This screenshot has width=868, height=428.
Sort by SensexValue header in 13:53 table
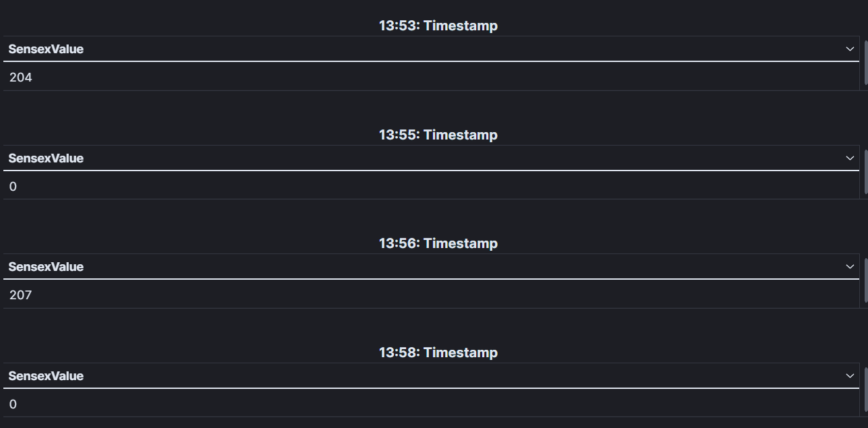pos(46,49)
